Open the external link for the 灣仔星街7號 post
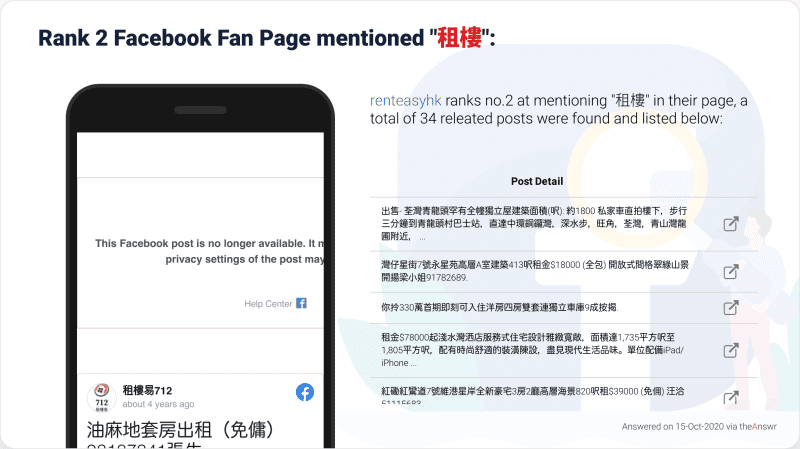Screen dimensions: 800x449 tap(731, 271)
